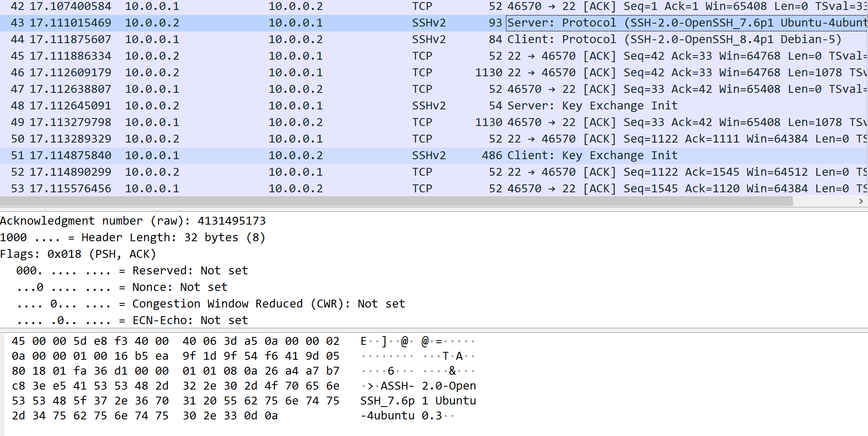The image size is (868, 436).
Task: Select packet 46 with length 1130
Action: coord(434,73)
